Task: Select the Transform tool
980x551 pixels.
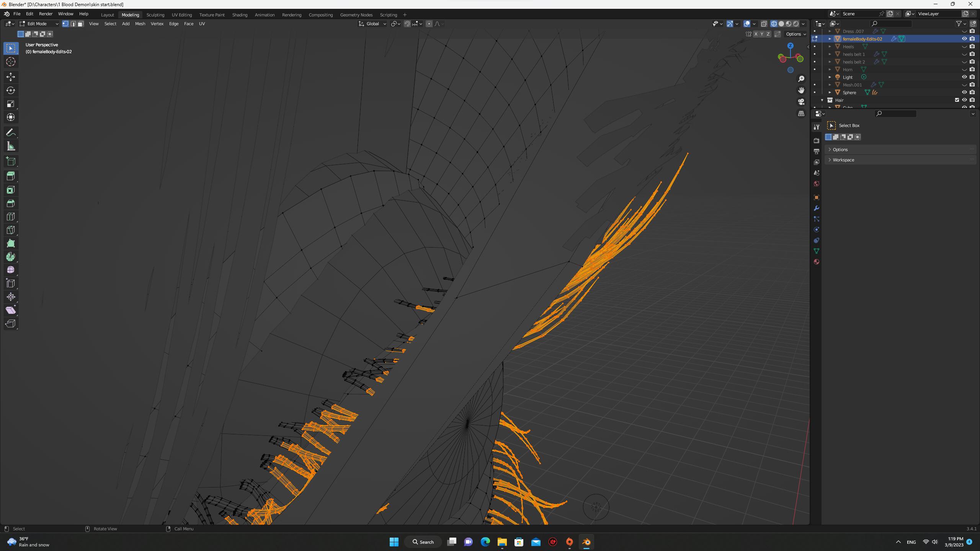Action: [x=11, y=117]
